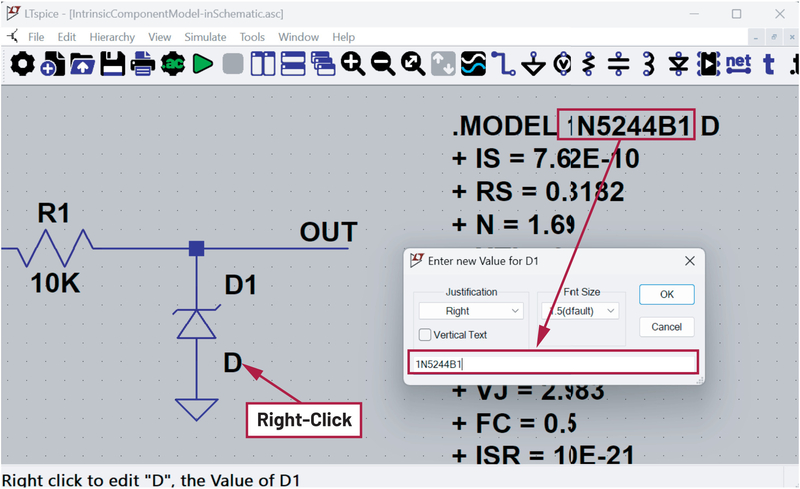This screenshot has height=489, width=800.
Task: Select the Zoom in magnifier tool
Action: [352, 64]
